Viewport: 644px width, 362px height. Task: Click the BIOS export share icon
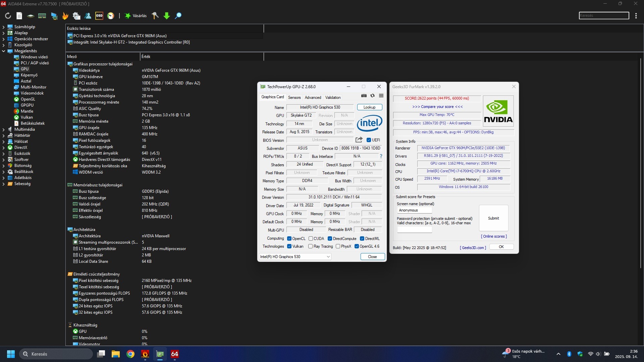coord(359,140)
